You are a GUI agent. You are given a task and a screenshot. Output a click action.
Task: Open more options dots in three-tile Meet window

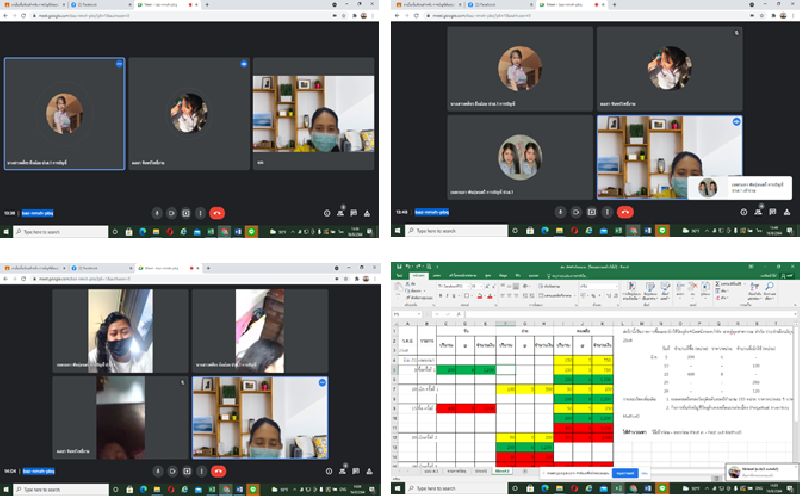201,212
